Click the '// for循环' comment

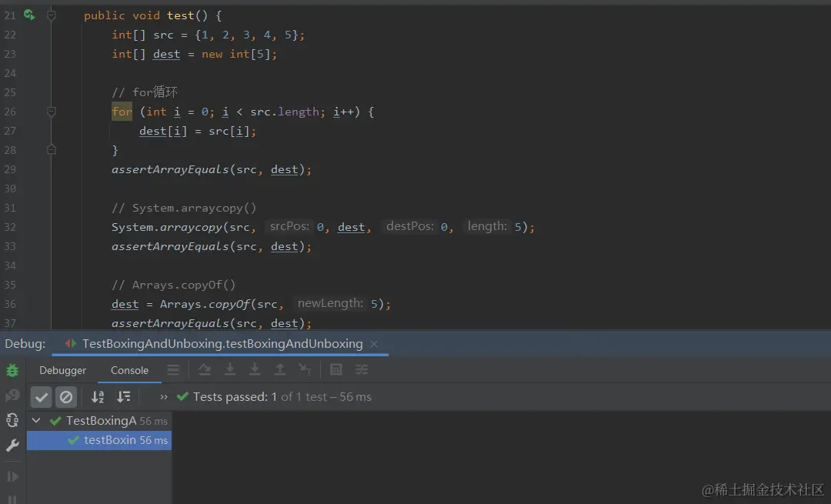click(145, 92)
